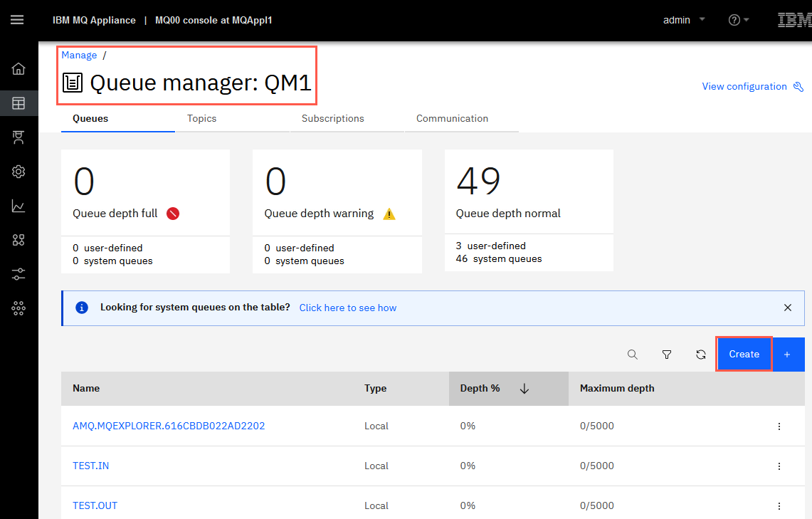Switch to the Topics tab
Screen dimensions: 812x519
tap(233, 119)
